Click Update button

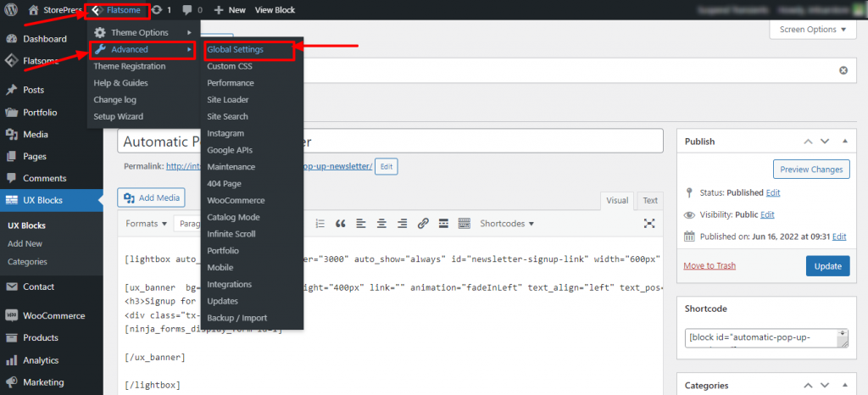827,265
